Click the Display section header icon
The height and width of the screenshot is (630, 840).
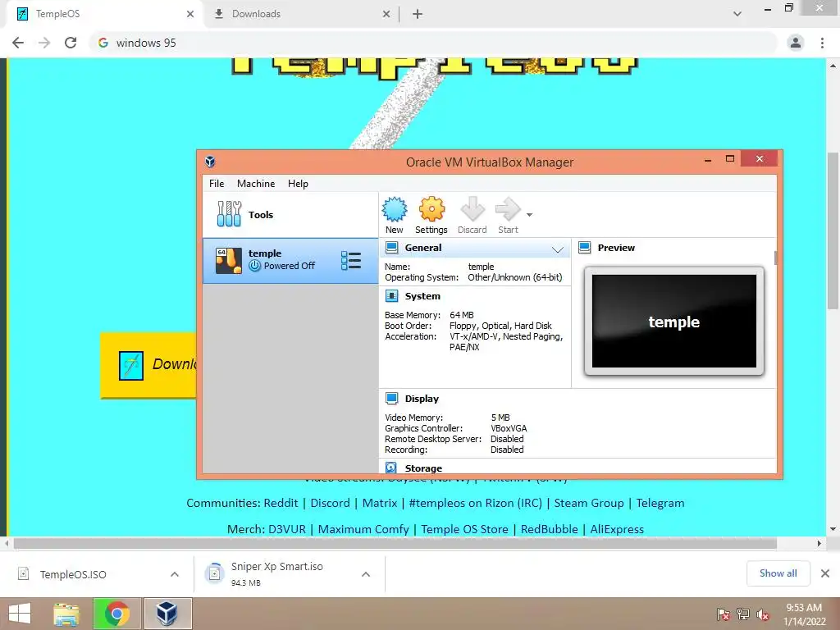point(391,398)
